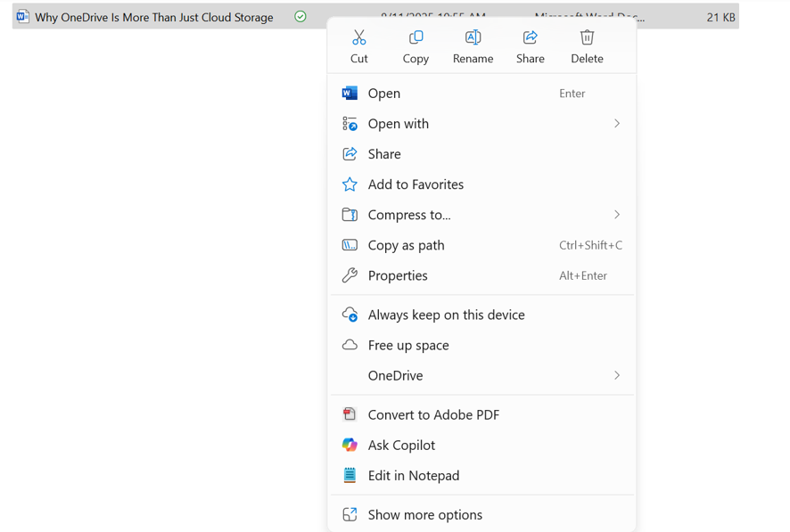The image size is (790, 532).
Task: Click the Alt+Enter shortcut text
Action: tap(583, 275)
